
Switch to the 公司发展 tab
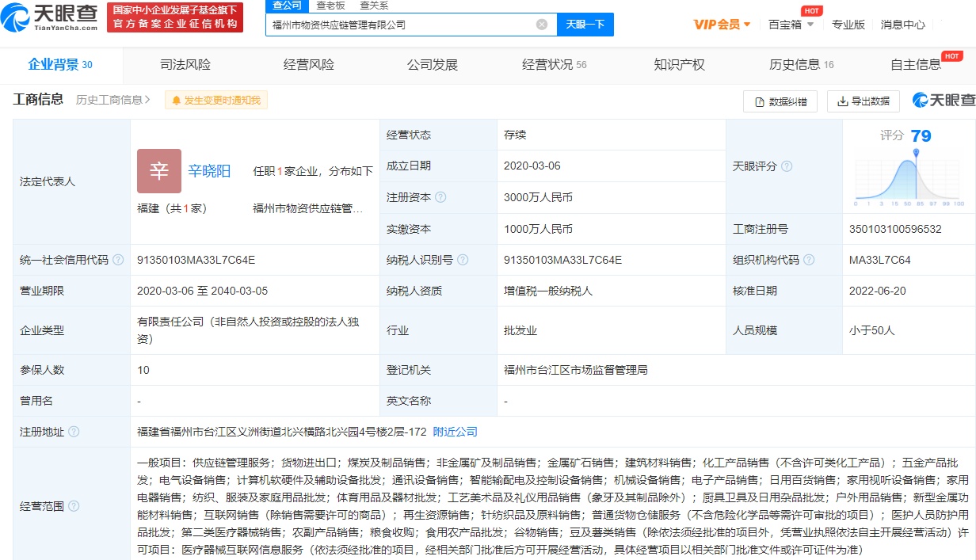(433, 65)
